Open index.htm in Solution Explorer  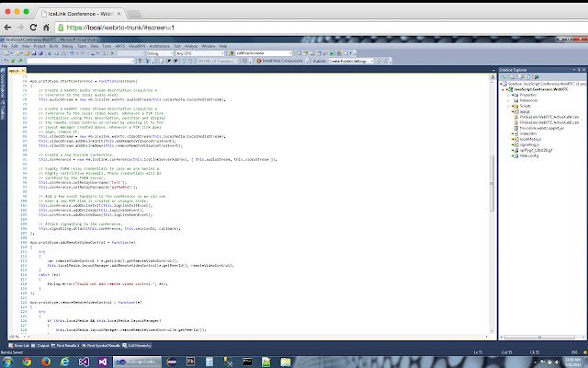[526, 132]
